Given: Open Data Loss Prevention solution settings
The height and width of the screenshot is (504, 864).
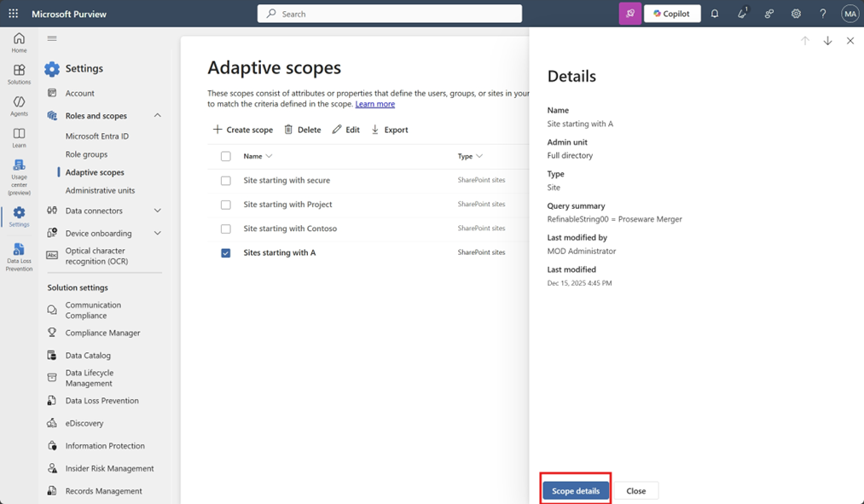Looking at the screenshot, I should click(x=102, y=401).
